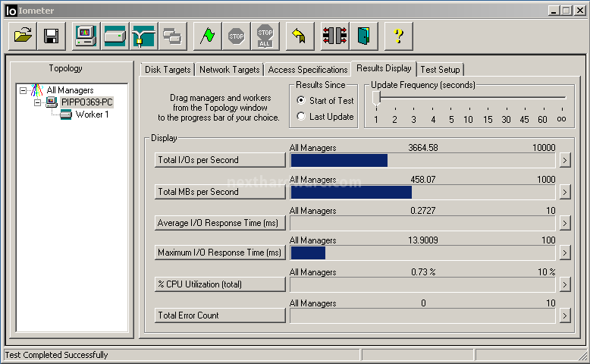Exit Iometer via the door icon
This screenshot has height=364, width=590.
[x=364, y=36]
